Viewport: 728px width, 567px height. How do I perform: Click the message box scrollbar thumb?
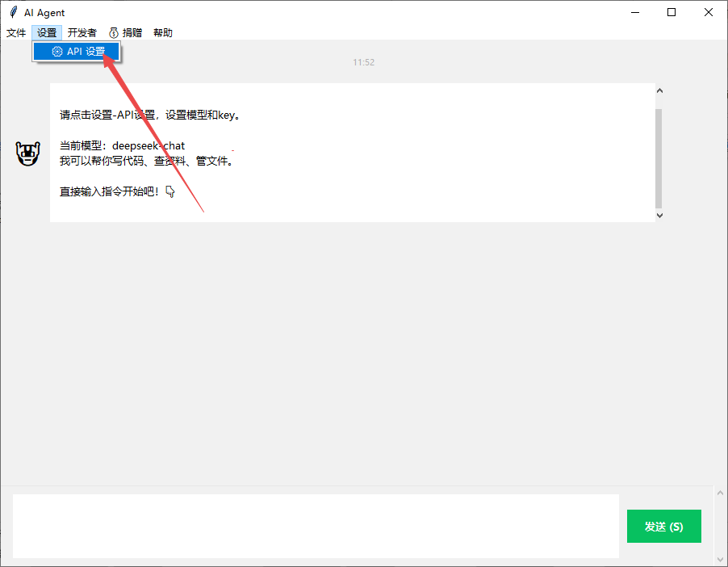[x=659, y=157]
